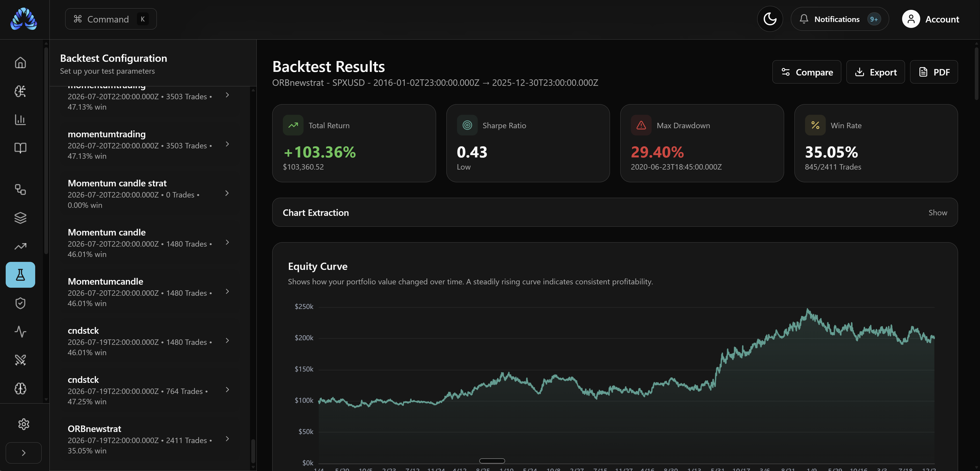Click the 2020-06-23T18:45:00.000Z drawdown date text
This screenshot has width=980, height=471.
tap(676, 167)
